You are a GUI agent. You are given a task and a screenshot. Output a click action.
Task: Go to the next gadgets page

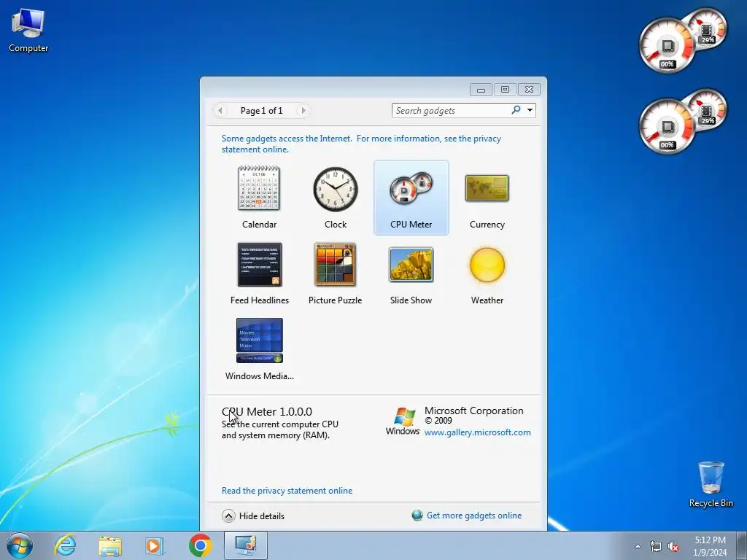(303, 111)
